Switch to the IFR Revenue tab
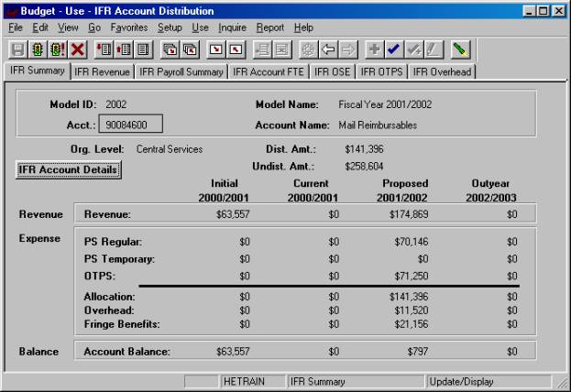The height and width of the screenshot is (392, 571). tap(102, 71)
